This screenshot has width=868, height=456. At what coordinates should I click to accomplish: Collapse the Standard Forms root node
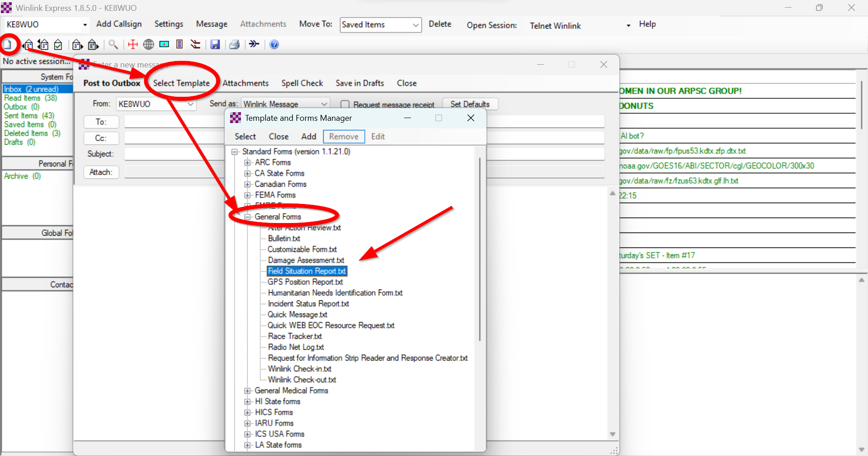[235, 152]
